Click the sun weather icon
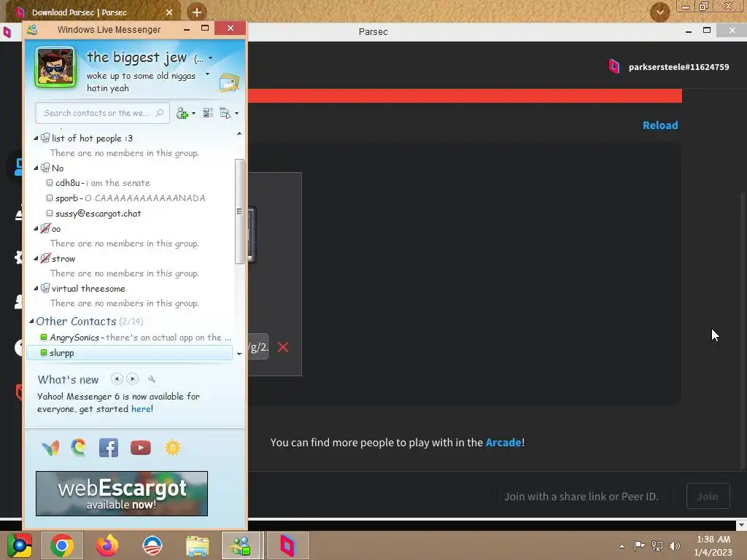The height and width of the screenshot is (560, 747). pyautogui.click(x=172, y=448)
